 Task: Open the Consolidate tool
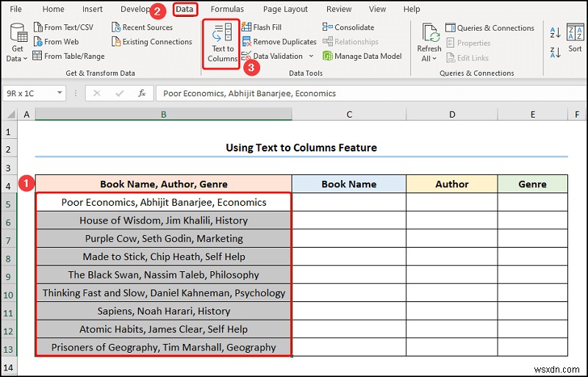348,27
